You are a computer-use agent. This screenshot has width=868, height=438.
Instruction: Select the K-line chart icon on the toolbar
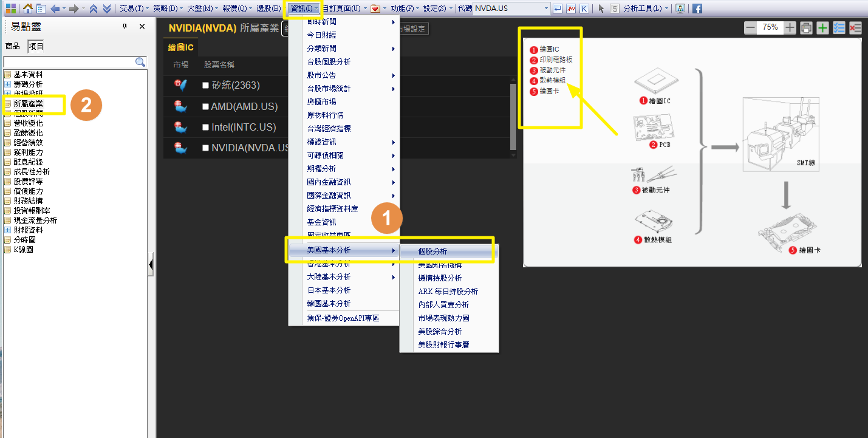point(584,9)
